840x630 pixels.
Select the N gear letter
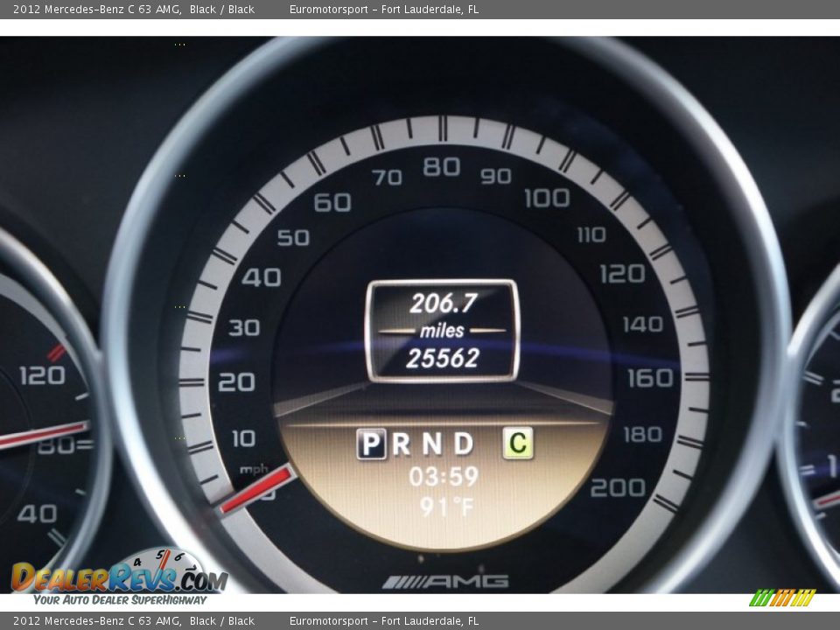(431, 444)
